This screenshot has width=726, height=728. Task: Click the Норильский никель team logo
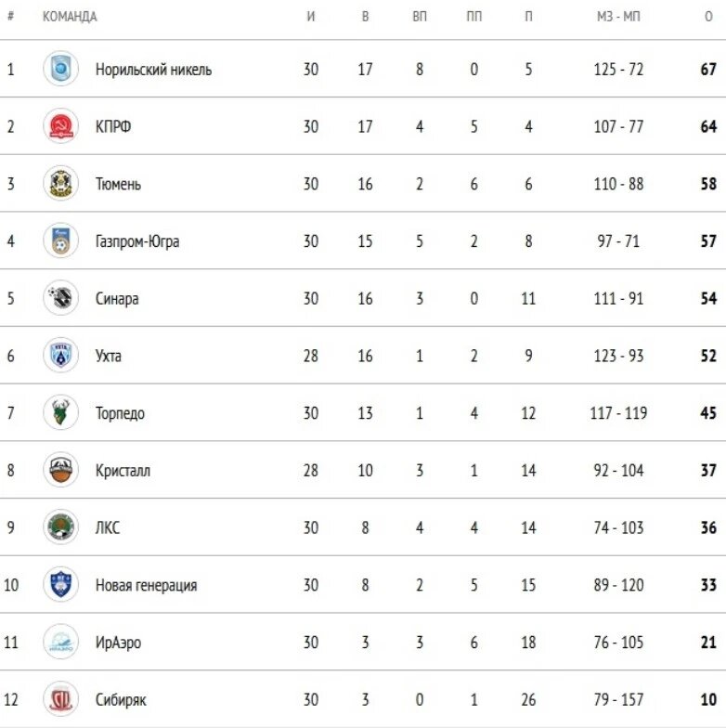61,69
